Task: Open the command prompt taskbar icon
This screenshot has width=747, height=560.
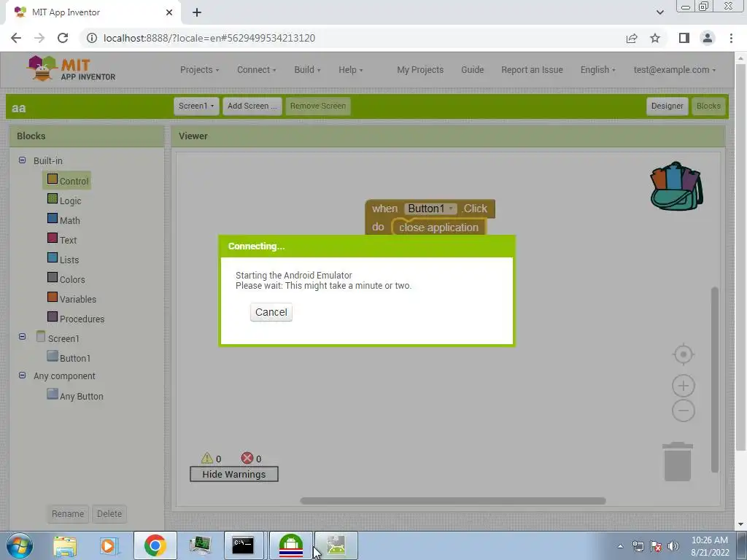Action: coord(244,545)
